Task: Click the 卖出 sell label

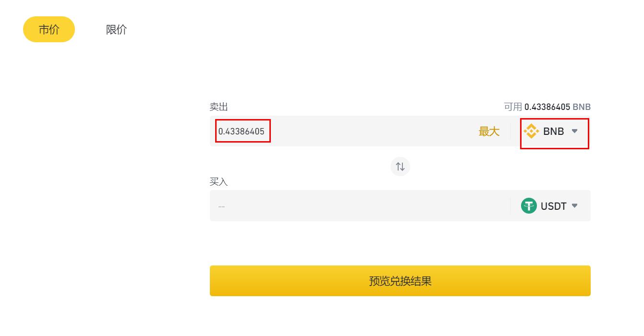Action: [219, 107]
